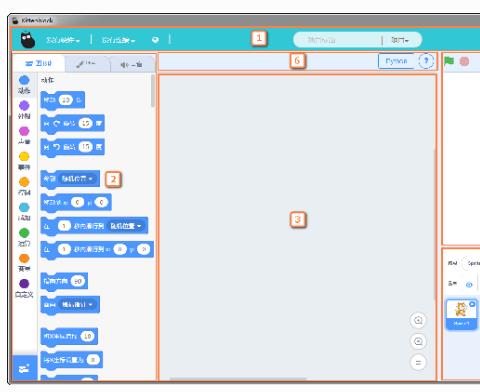Click the black cat Kittenblock logo
Image resolution: width=480 pixels, height=392 pixels.
click(x=28, y=40)
